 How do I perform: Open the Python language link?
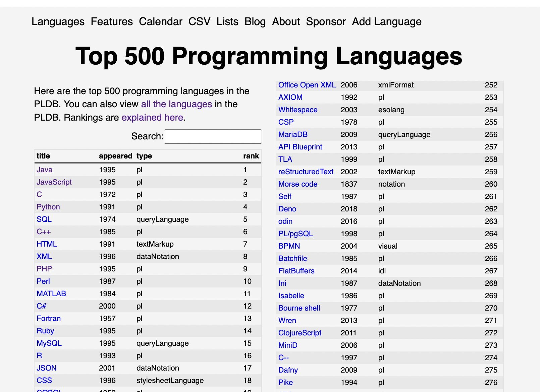48,207
